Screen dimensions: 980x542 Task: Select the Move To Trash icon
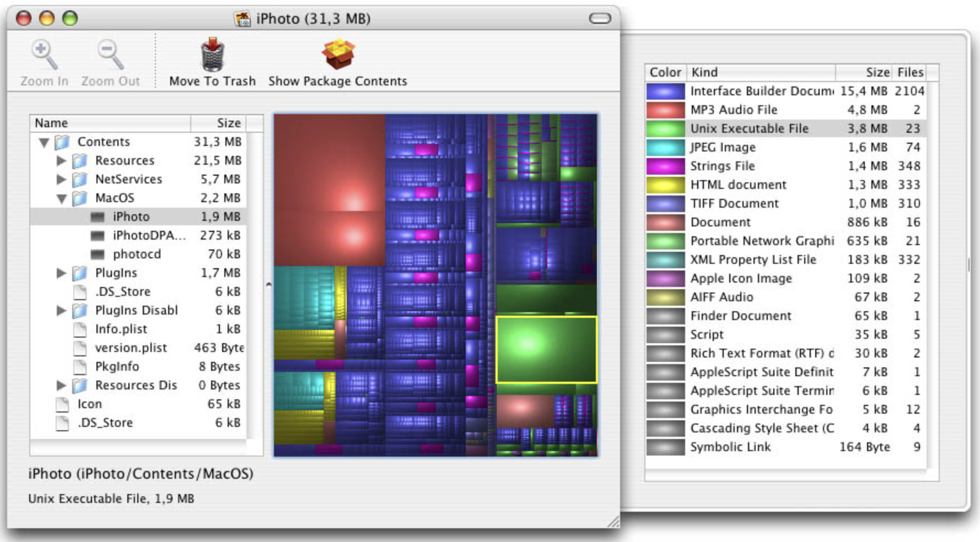[x=212, y=55]
